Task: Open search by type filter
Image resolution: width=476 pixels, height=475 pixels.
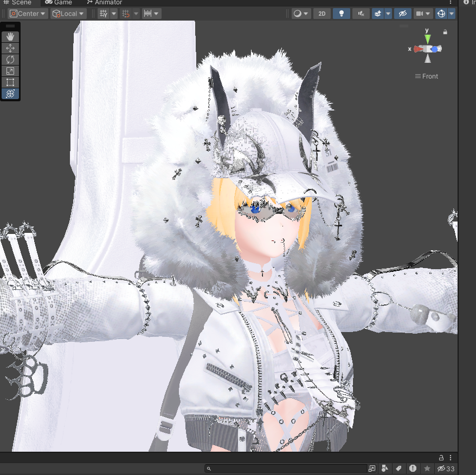Action: (384, 469)
